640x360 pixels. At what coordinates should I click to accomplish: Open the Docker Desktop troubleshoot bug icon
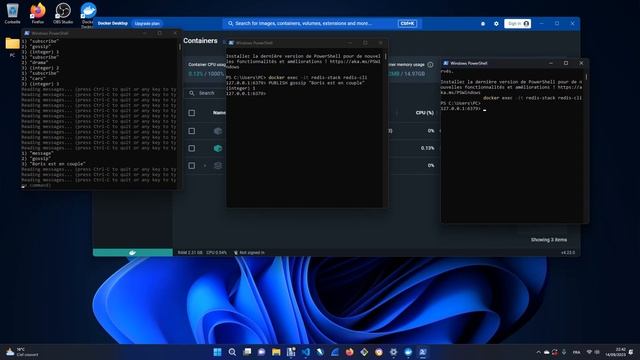[x=483, y=24]
